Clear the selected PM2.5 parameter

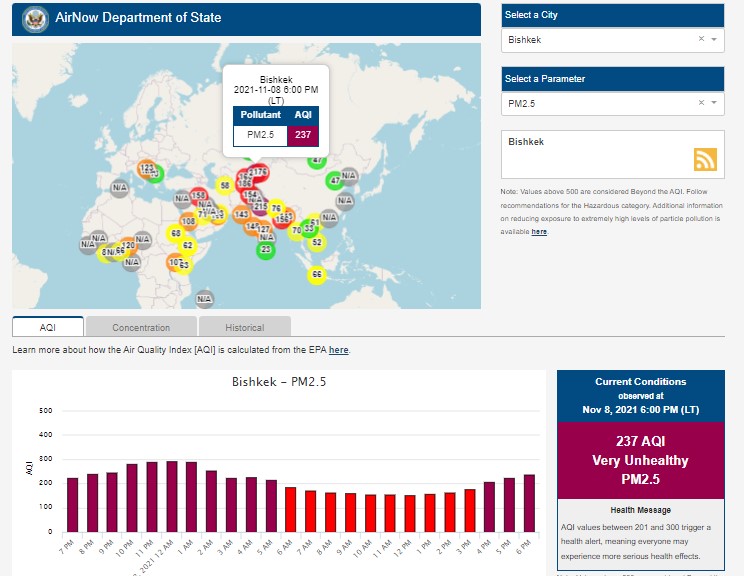700,103
